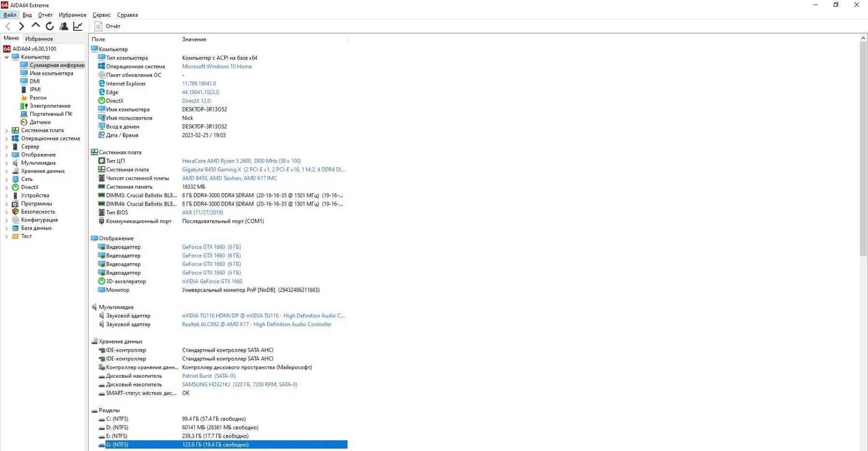The width and height of the screenshot is (868, 451).
Task: Click the Тип ЦП processor icon
Action: [x=102, y=161]
